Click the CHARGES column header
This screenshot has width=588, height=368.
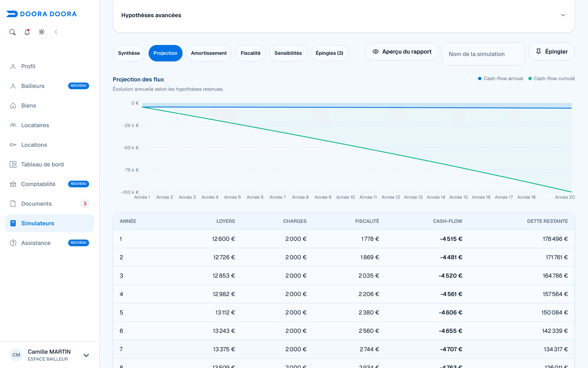click(295, 221)
